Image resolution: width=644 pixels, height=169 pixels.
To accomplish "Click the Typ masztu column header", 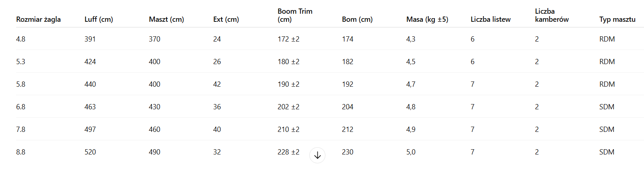I will 617,19.
